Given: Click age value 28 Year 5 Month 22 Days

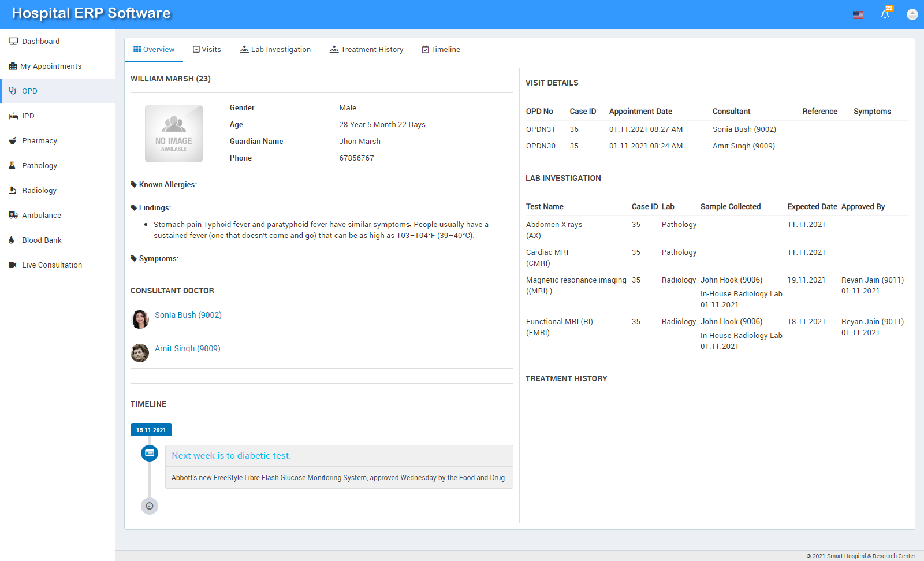Looking at the screenshot, I should [x=382, y=125].
